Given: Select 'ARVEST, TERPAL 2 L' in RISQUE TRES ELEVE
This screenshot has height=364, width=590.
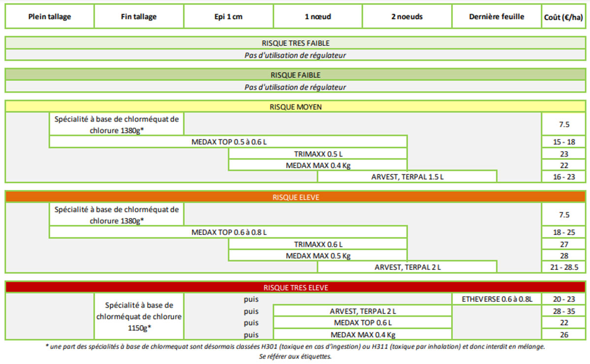Looking at the screenshot, I should (x=363, y=311).
